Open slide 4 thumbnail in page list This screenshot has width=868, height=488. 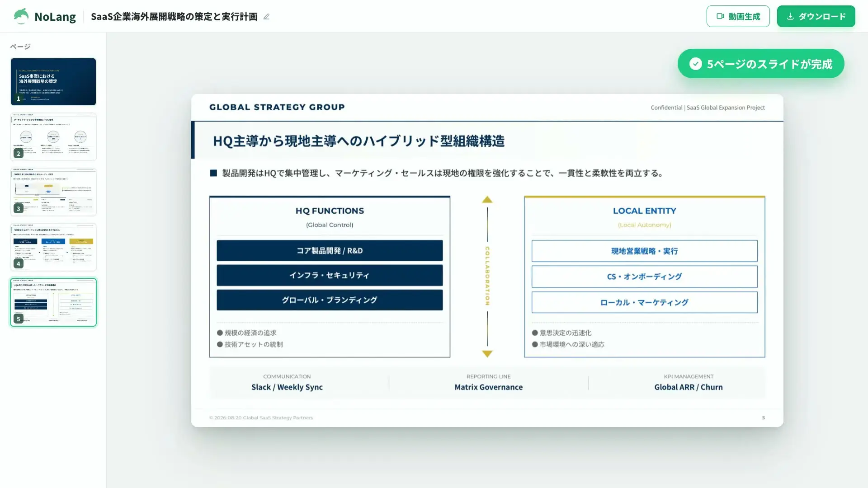53,247
